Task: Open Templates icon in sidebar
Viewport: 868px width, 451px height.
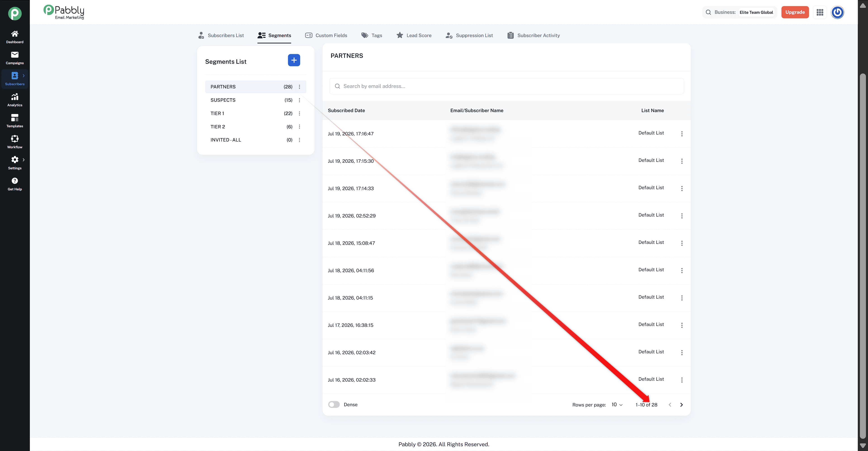Action: coord(14,118)
